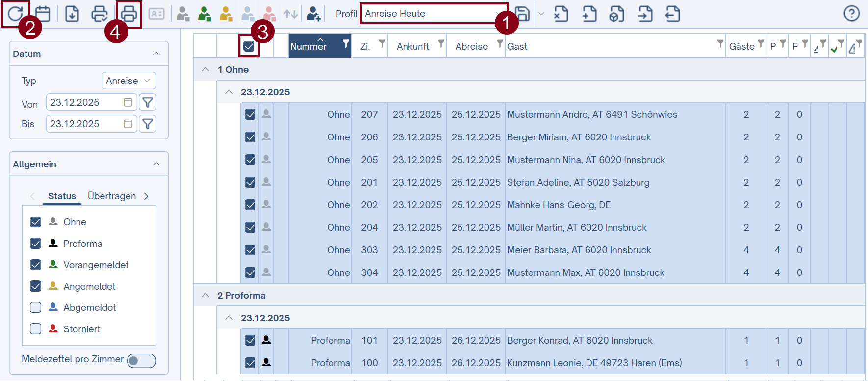Viewport: 868px width, 381px height.
Task: Open help with question mark icon
Action: pyautogui.click(x=852, y=13)
